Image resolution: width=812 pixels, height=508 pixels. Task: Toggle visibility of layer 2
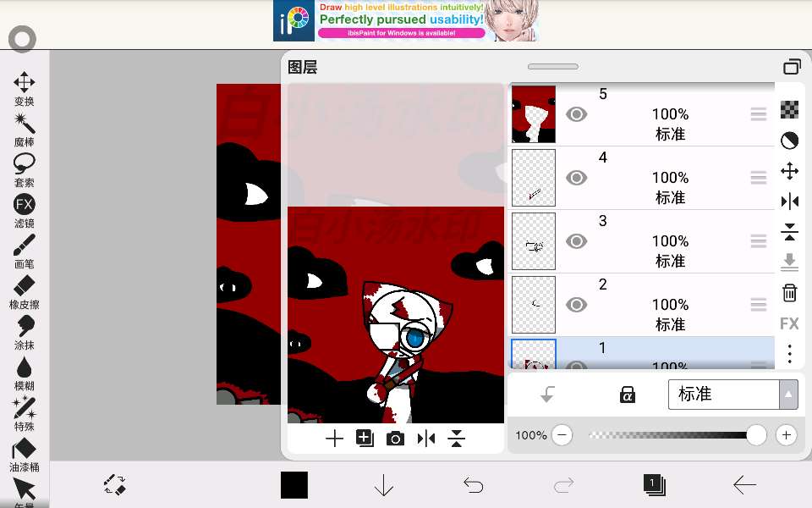coord(576,304)
